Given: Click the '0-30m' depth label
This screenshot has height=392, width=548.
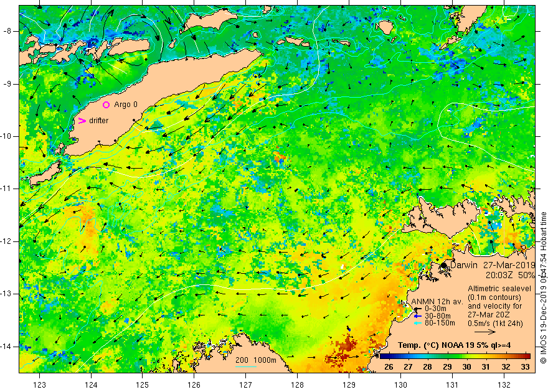Looking at the screenshot, I should [435, 309].
